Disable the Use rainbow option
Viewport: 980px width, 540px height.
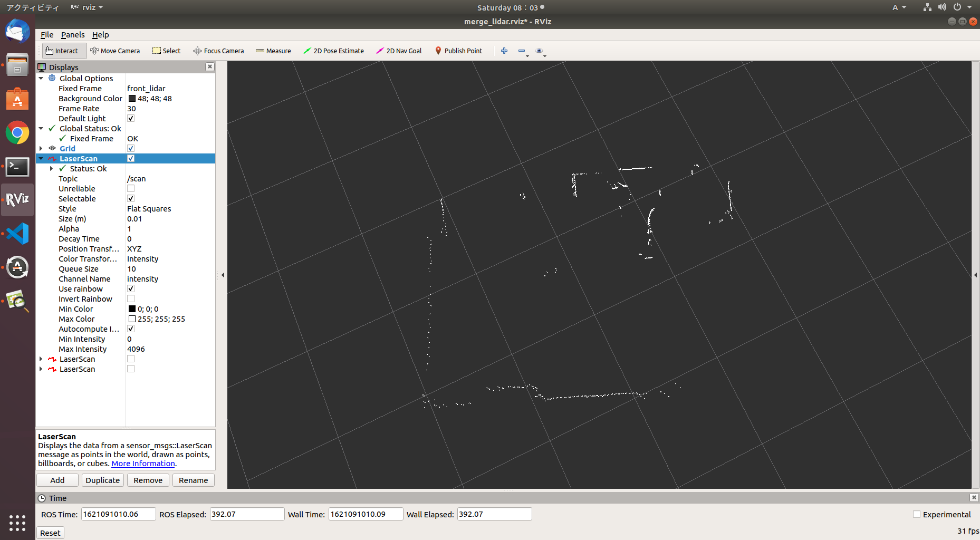click(x=130, y=288)
